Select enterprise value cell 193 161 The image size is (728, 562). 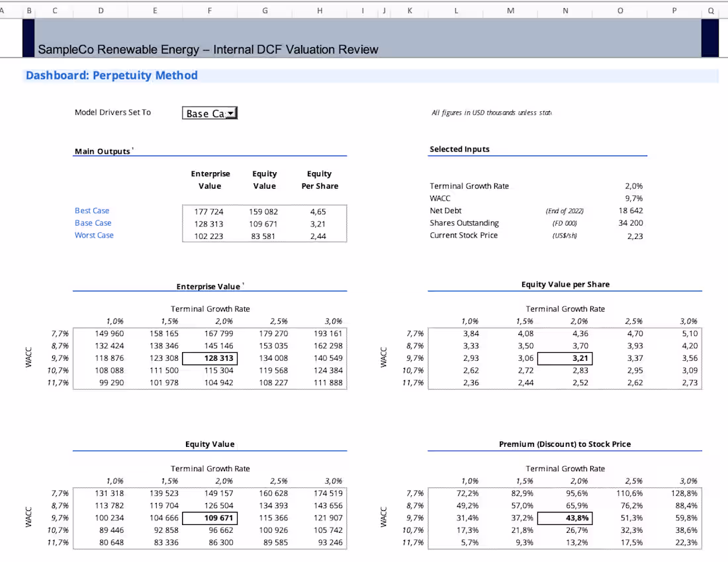click(x=328, y=334)
